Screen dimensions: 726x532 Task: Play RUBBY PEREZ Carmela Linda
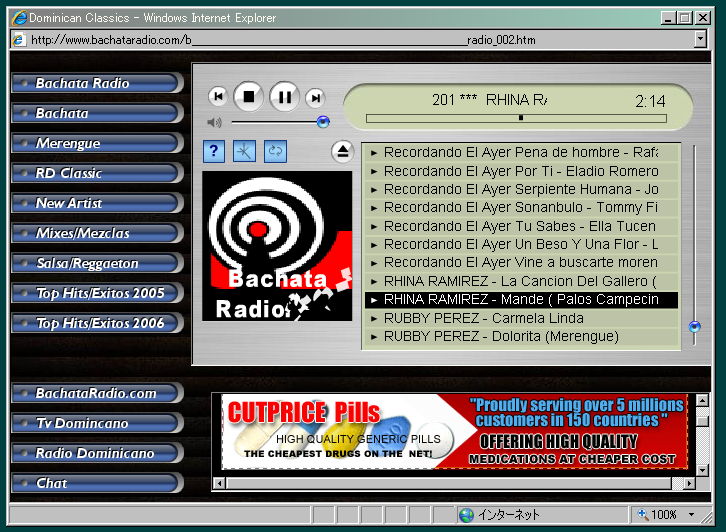pyautogui.click(x=521, y=319)
